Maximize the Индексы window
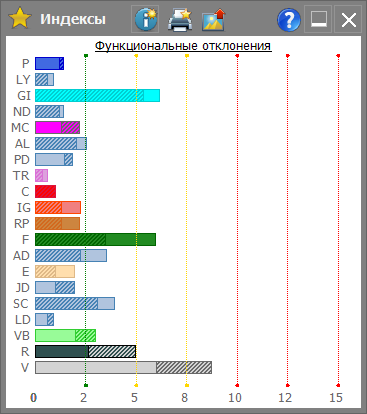367x414 pixels. pyautogui.click(x=318, y=19)
